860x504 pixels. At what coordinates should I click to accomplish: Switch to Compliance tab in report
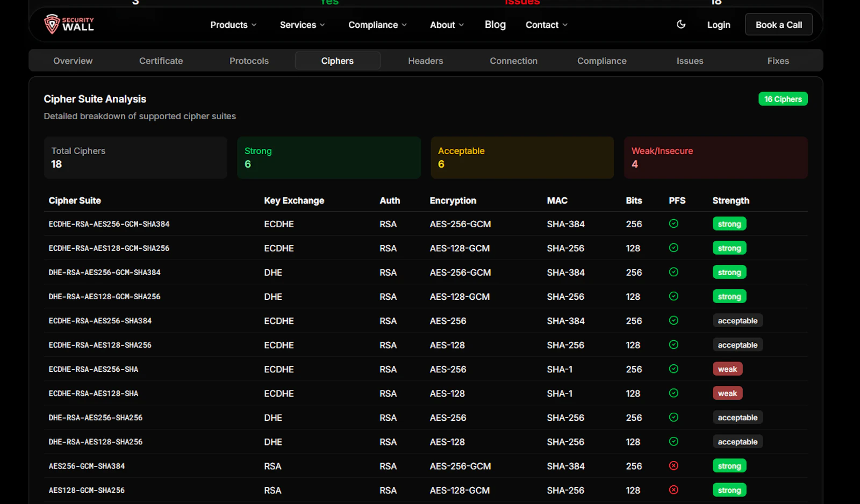click(602, 61)
